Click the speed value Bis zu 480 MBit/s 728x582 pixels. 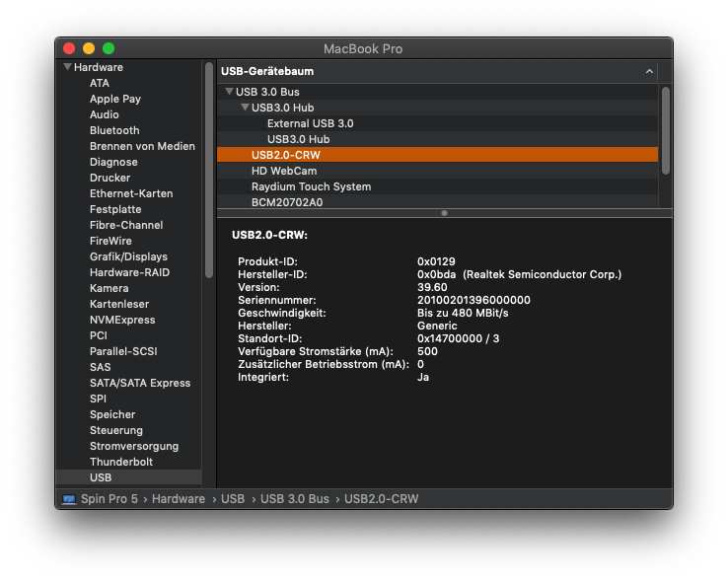point(463,313)
